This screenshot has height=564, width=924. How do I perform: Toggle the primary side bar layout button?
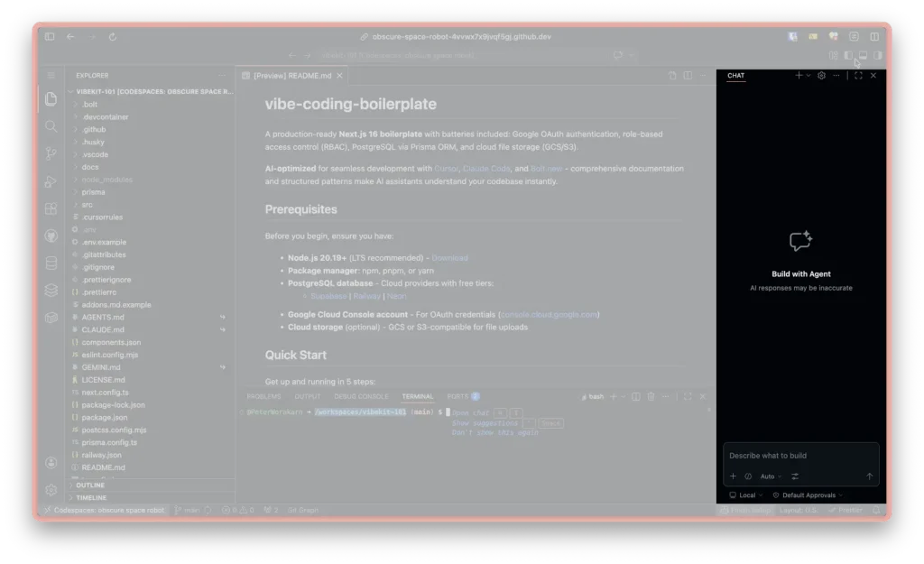(848, 55)
